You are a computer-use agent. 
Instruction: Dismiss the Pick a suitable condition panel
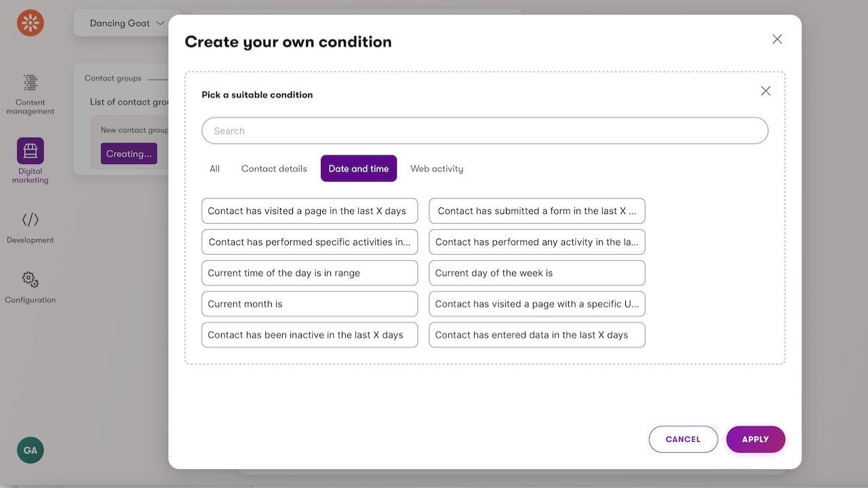766,91
